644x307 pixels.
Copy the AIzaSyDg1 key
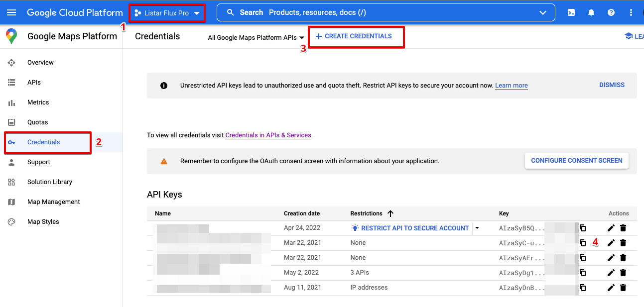pos(583,273)
